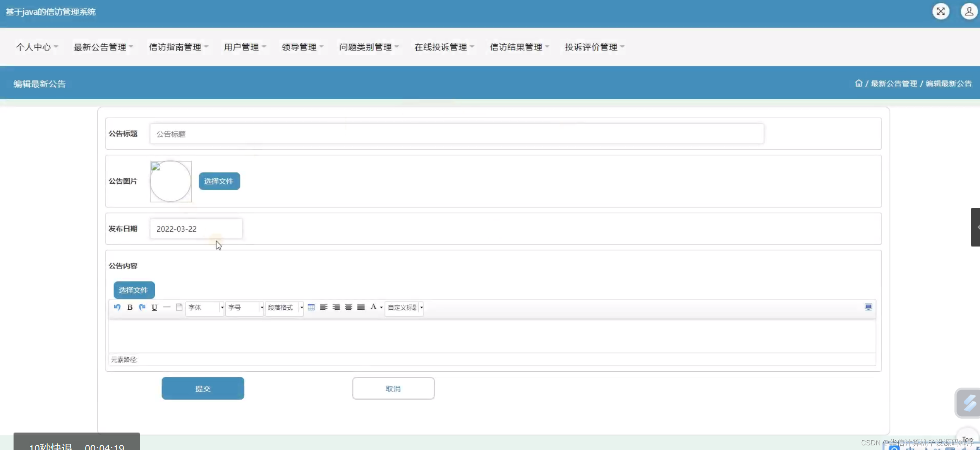The width and height of the screenshot is (980, 450).
Task: Open the 字体 font family dropdown
Action: tap(205, 308)
